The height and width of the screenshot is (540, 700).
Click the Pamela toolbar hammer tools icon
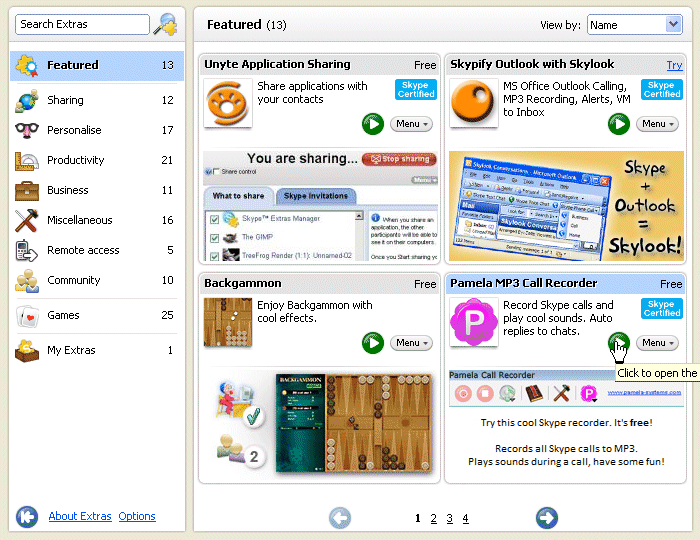pos(561,394)
